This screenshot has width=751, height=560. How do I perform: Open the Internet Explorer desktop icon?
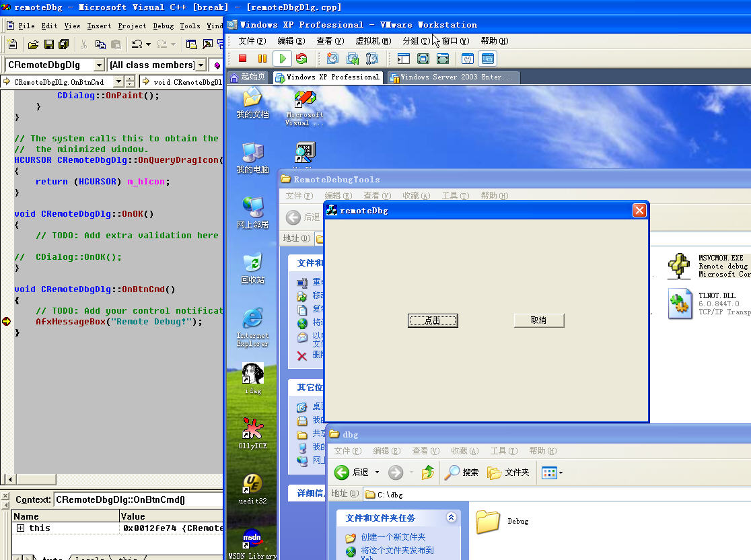pos(252,326)
